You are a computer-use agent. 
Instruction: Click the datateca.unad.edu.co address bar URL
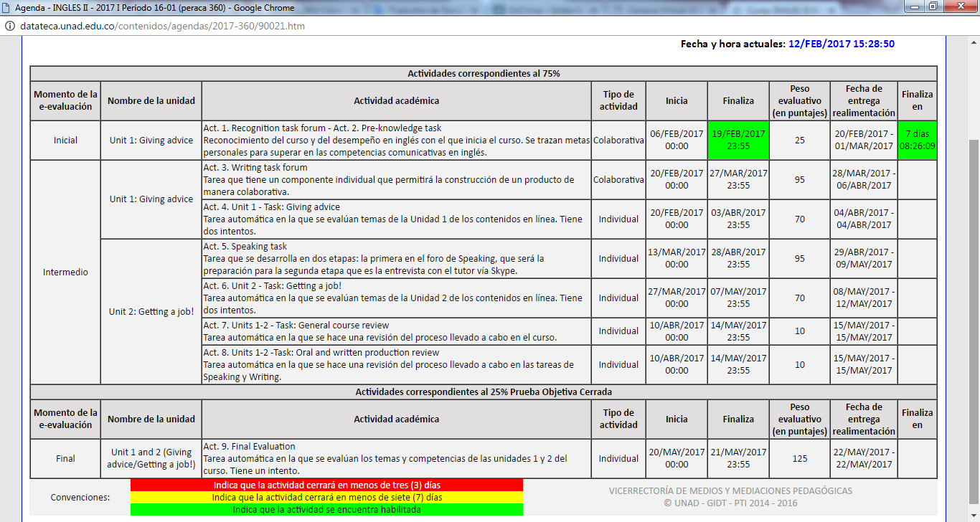coord(161,27)
